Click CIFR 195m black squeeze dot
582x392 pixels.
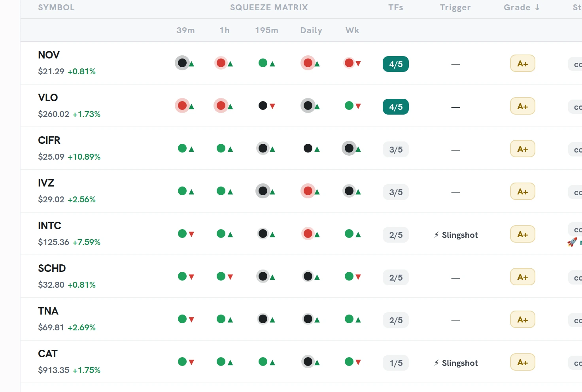coord(263,148)
